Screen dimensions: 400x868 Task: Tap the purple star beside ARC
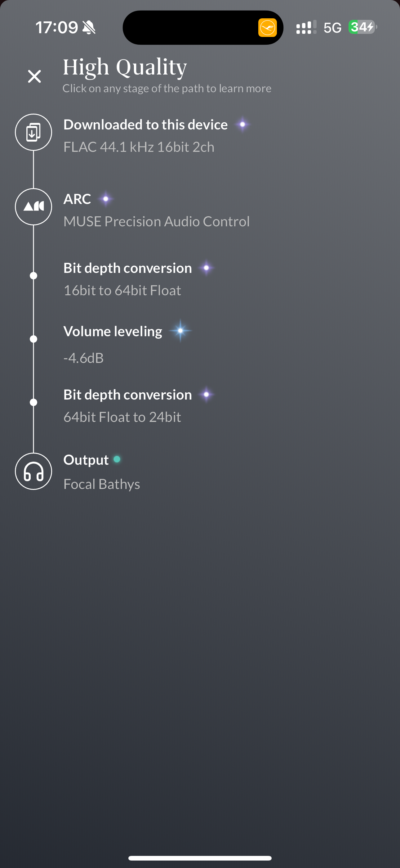point(106,199)
